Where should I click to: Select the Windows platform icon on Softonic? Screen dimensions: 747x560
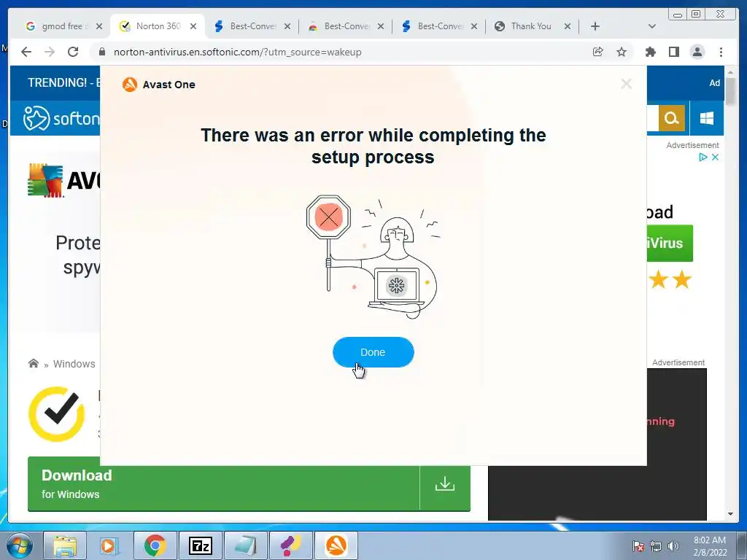[x=706, y=117]
